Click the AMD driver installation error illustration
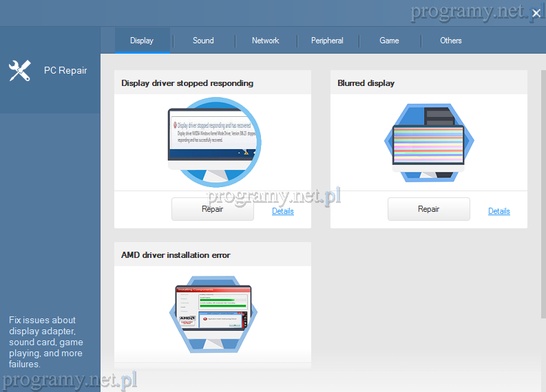The image size is (546, 392). click(x=213, y=314)
